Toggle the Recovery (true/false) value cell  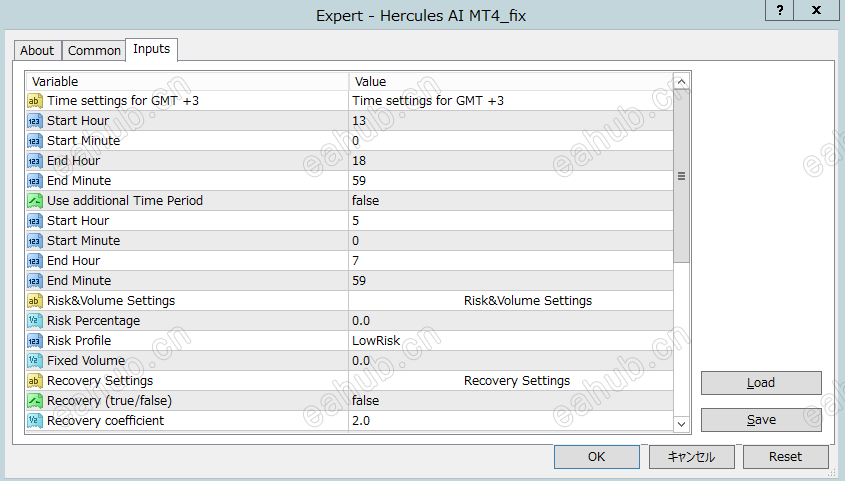pos(511,401)
